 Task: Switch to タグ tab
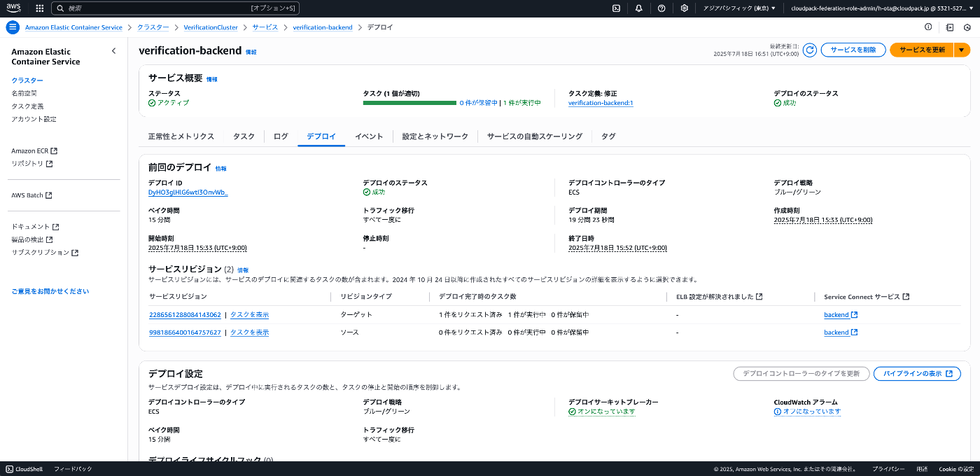point(608,136)
